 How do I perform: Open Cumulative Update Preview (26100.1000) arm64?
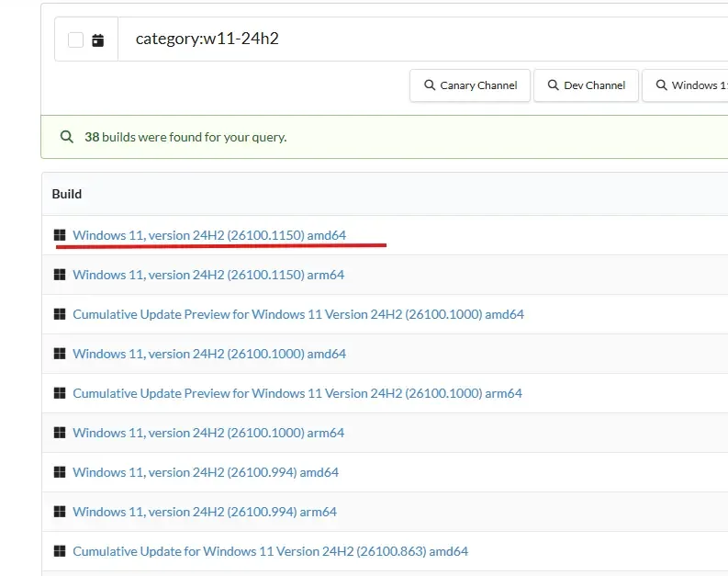tap(297, 393)
